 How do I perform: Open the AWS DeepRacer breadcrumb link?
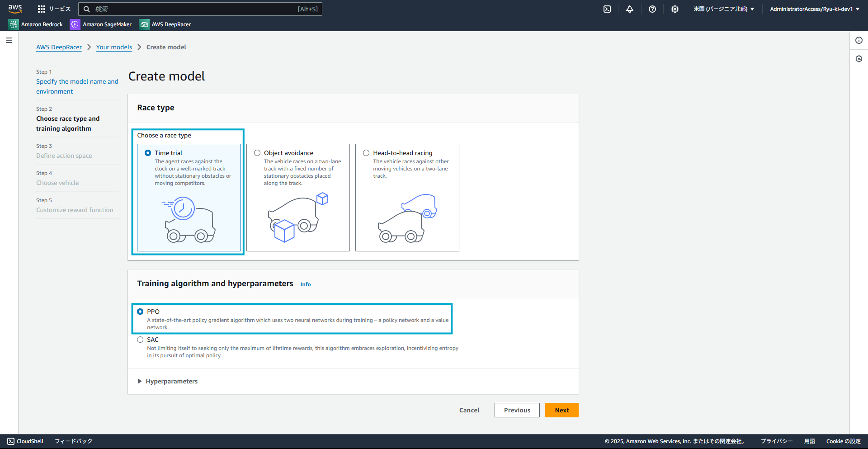(x=59, y=47)
